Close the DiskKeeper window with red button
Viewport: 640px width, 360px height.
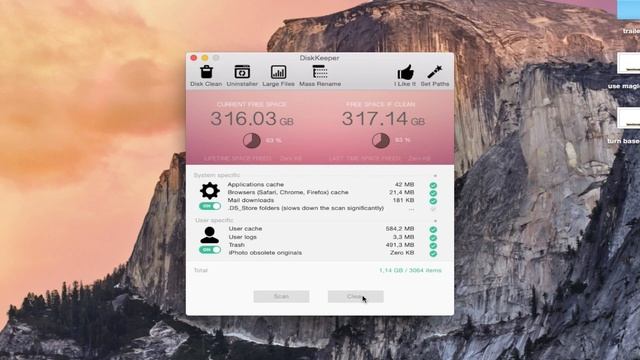click(x=194, y=58)
